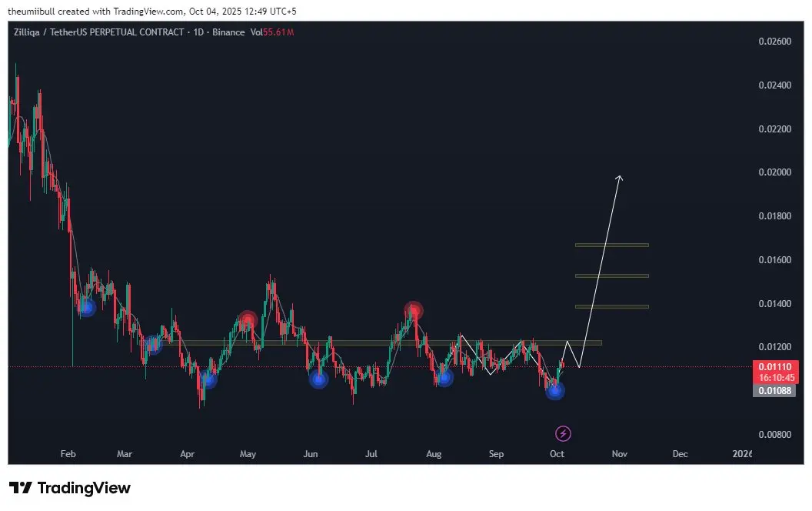
Task: Click the Sep label on time axis
Action: 496,454
